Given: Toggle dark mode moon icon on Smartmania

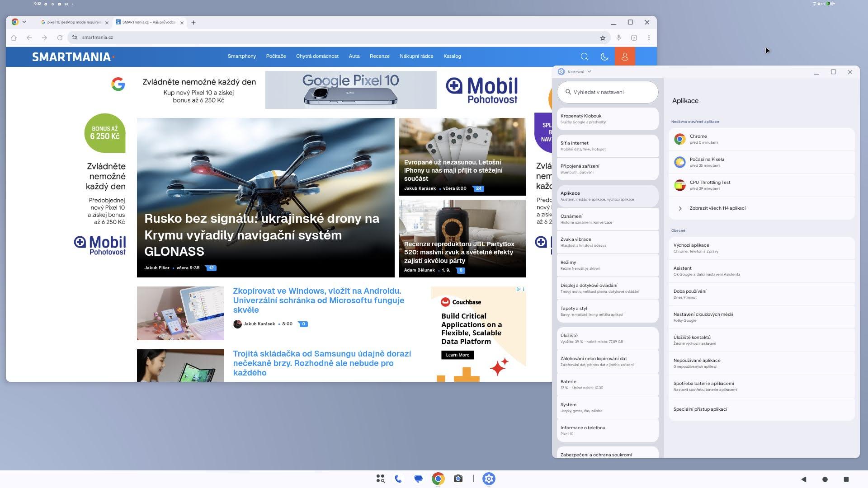Looking at the screenshot, I should pyautogui.click(x=604, y=56).
